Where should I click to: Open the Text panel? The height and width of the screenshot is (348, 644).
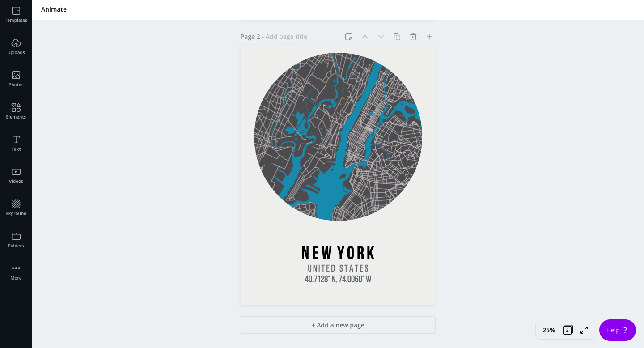(16, 143)
